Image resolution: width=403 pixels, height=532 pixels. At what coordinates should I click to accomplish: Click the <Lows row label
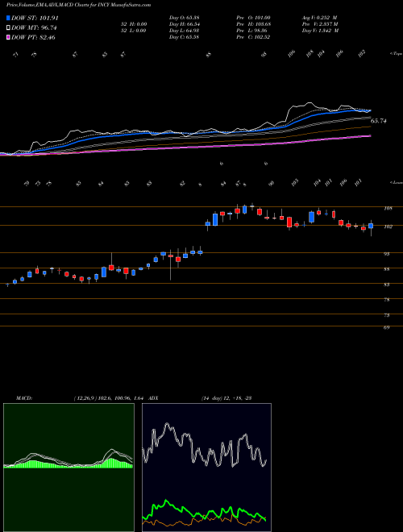pos(396,183)
